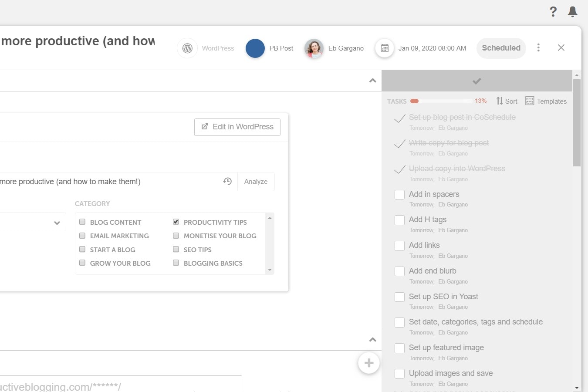The image size is (588, 392).
Task: Check off the 'Add H tags' task
Action: [x=399, y=220]
